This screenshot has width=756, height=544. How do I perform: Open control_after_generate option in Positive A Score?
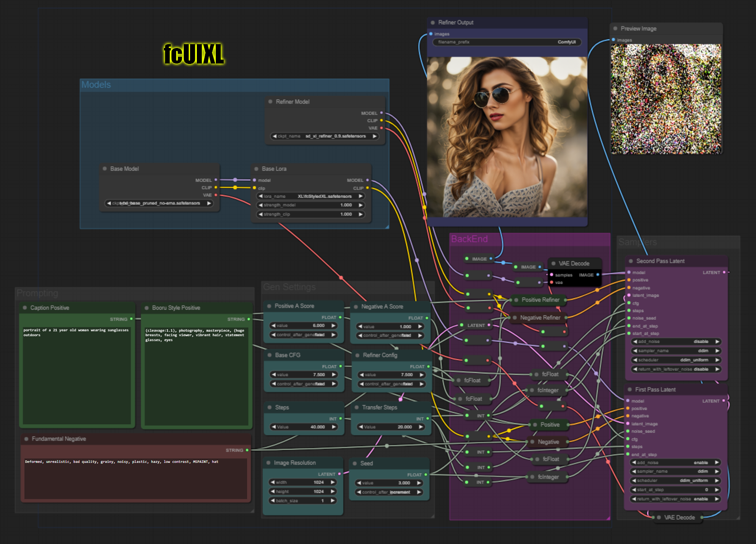(x=304, y=335)
